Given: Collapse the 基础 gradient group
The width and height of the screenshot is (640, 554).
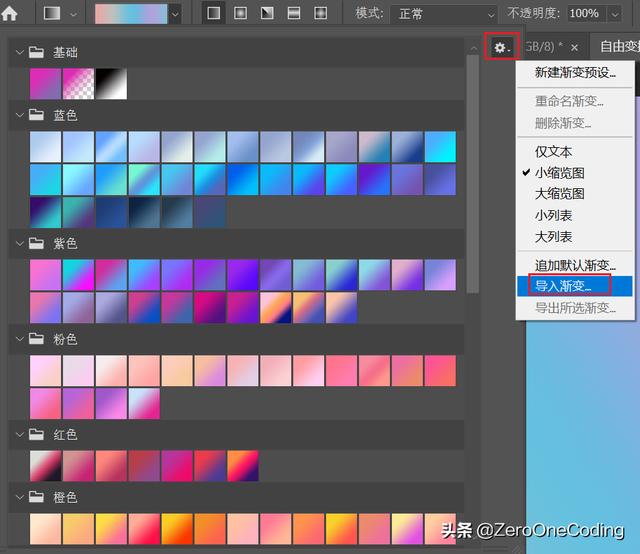Looking at the screenshot, I should coord(19,52).
